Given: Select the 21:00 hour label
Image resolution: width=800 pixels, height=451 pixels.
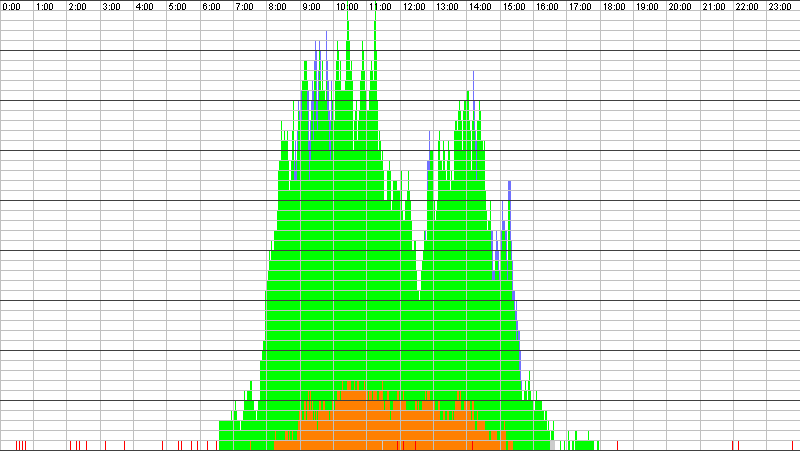Looking at the screenshot, I should pyautogui.click(x=714, y=7).
